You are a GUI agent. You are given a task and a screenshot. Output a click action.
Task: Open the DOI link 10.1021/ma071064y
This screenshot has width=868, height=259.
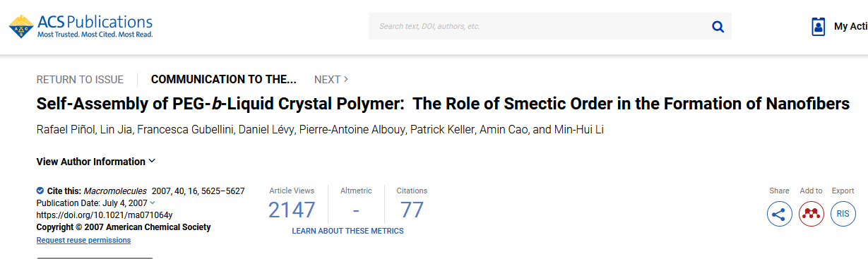click(105, 215)
